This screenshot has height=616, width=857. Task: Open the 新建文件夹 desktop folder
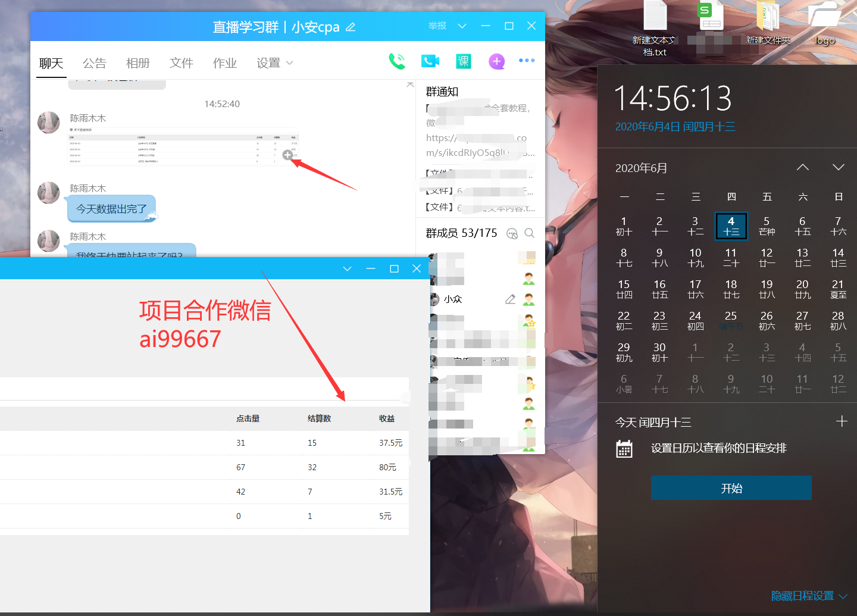click(768, 24)
